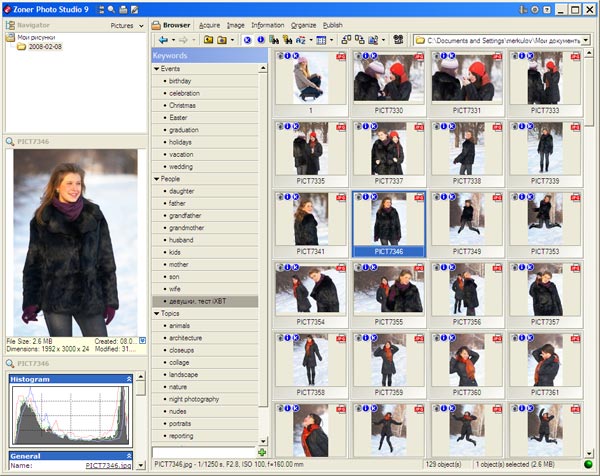
Task: Click the binoculars search icon in toolbar
Action: [397, 40]
